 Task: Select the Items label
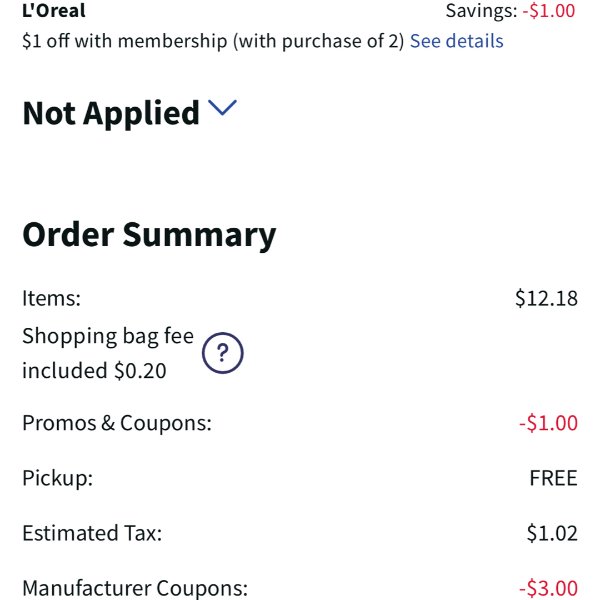tap(52, 298)
